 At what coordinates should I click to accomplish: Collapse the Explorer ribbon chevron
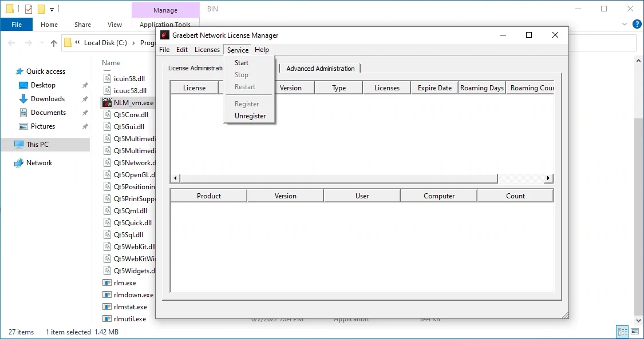click(625, 24)
